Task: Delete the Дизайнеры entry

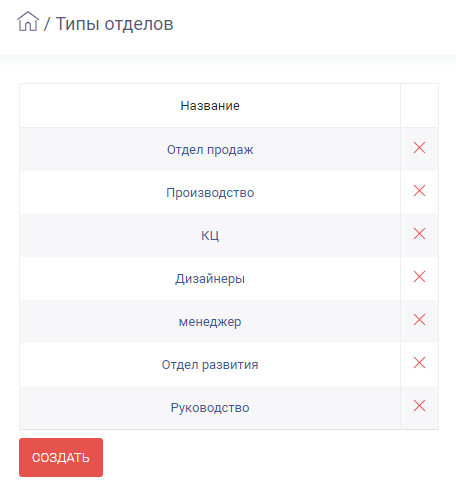Action: (419, 277)
